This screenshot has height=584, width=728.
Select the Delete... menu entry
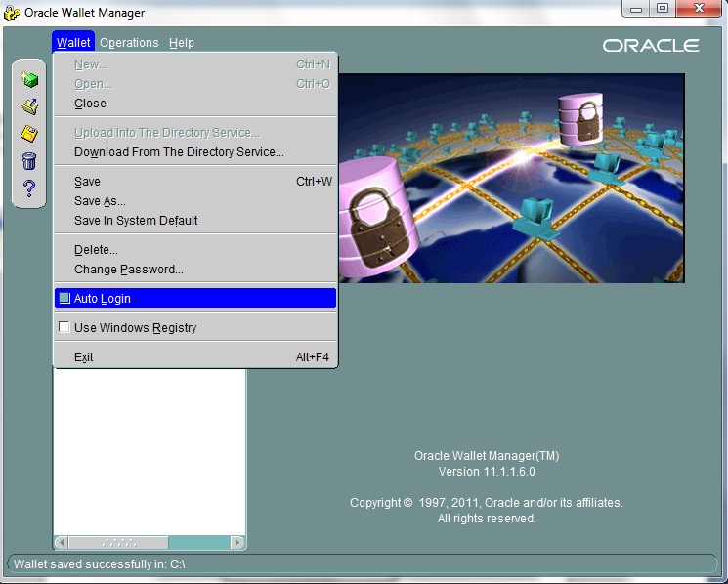click(195, 250)
